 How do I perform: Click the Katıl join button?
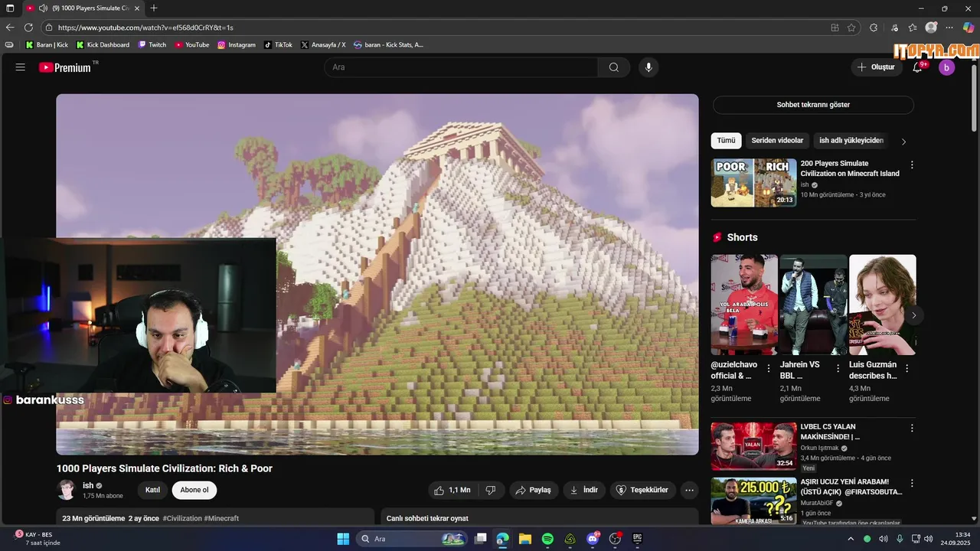coord(153,490)
